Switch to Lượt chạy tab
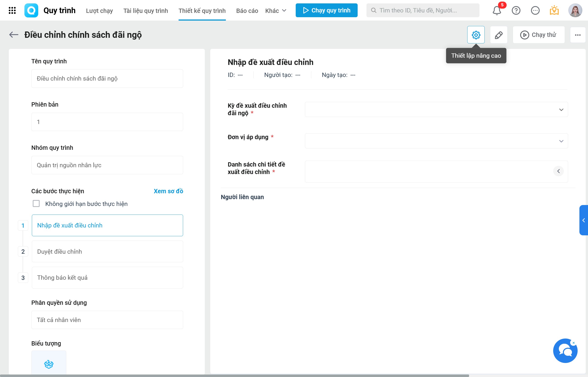 (x=99, y=11)
